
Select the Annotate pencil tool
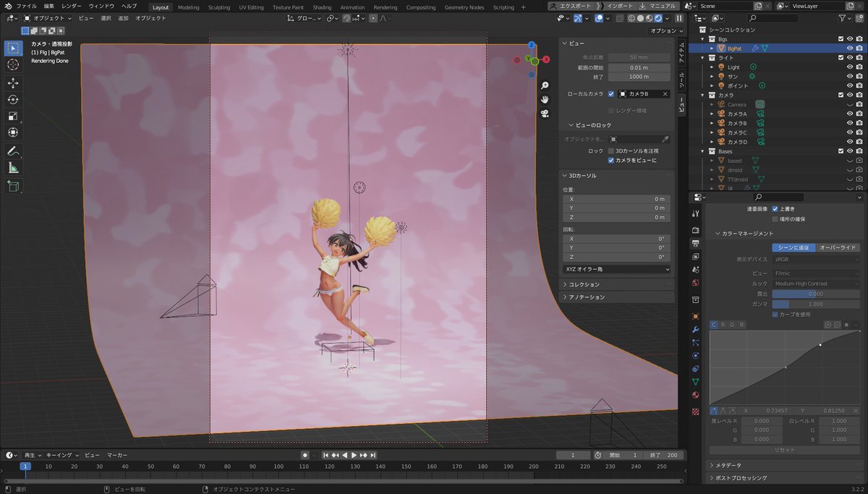click(x=13, y=151)
